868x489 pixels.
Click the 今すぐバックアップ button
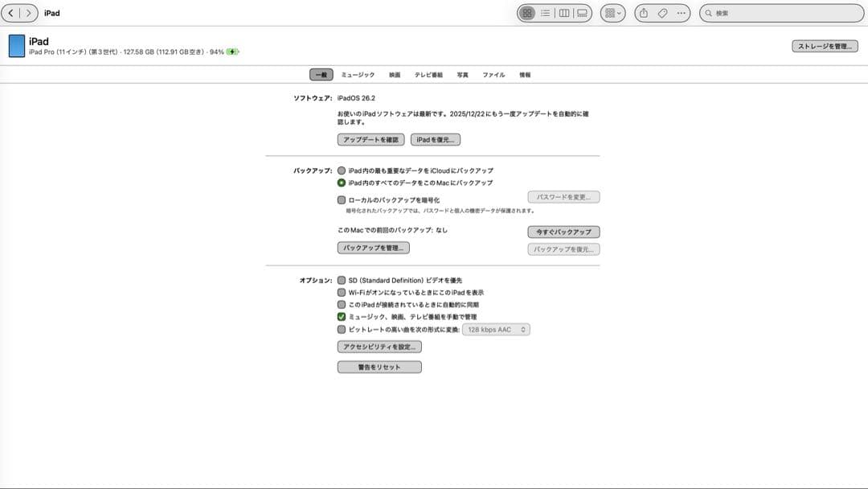[563, 232]
